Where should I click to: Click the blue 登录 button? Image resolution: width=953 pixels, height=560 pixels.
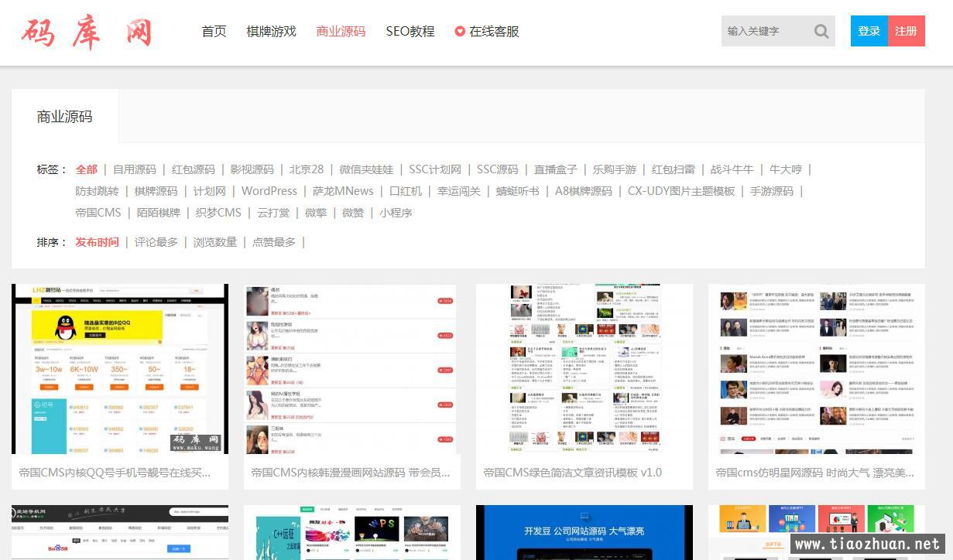869,31
